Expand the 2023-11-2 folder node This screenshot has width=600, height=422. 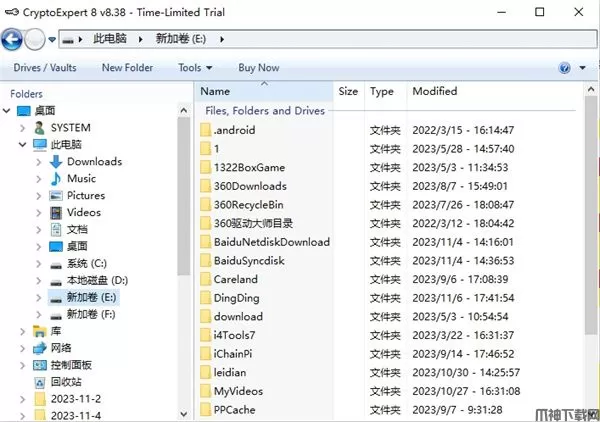click(x=23, y=399)
